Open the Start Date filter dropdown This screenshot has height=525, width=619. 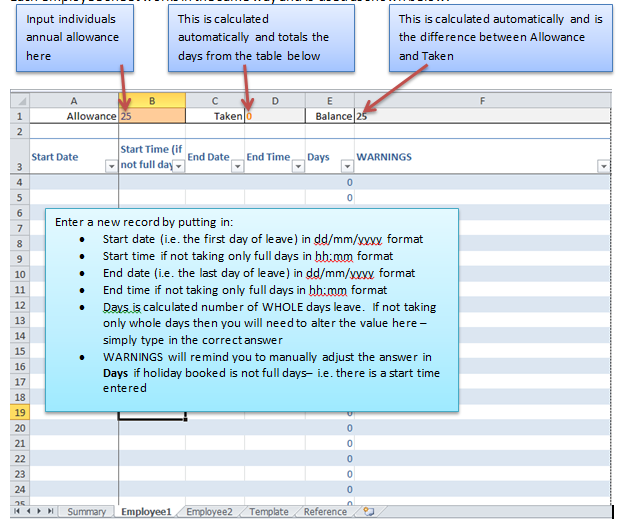[x=110, y=166]
